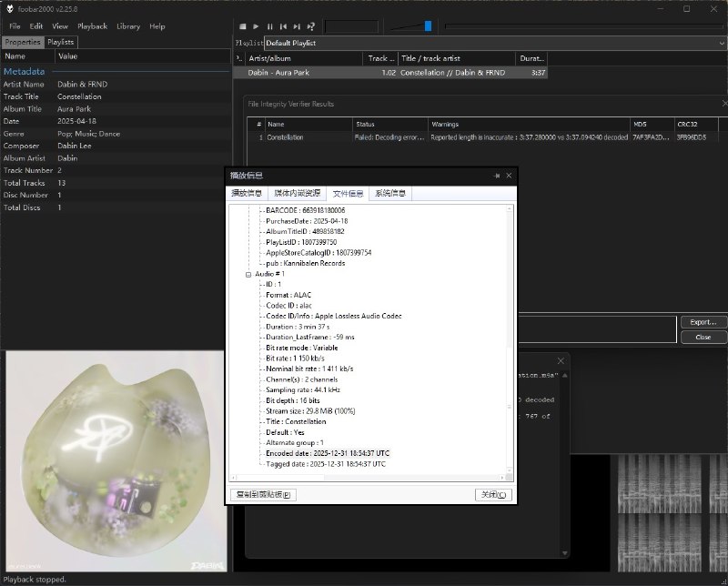Viewport: 728px width, 586px height.
Task: Switch to the Playlists tab
Action: [x=61, y=42]
